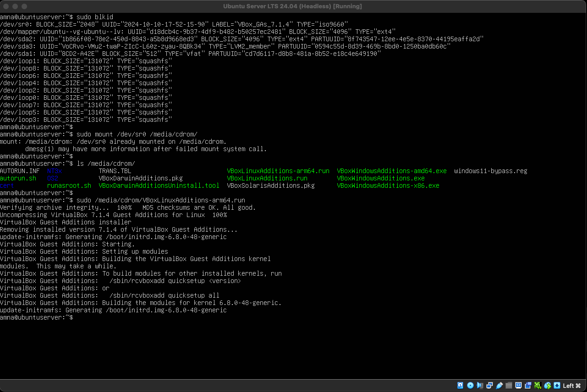Click the gray close button of VM window
587x392 pixels.
(x=6, y=6)
